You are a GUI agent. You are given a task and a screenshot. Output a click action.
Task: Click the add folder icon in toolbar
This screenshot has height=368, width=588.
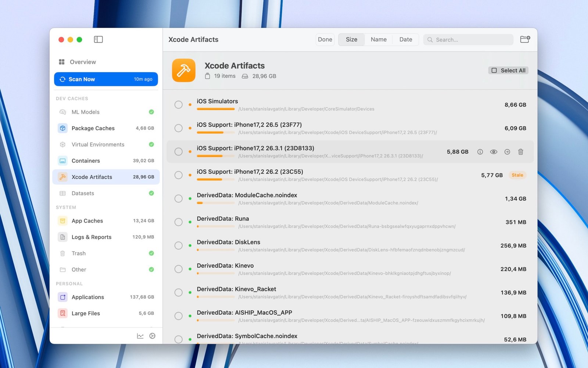pos(525,39)
